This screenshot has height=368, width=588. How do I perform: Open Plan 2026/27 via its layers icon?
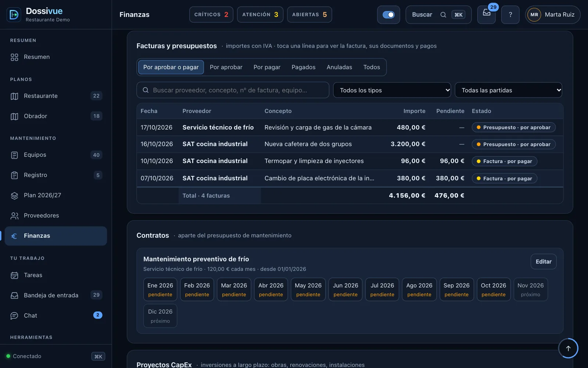coord(14,195)
